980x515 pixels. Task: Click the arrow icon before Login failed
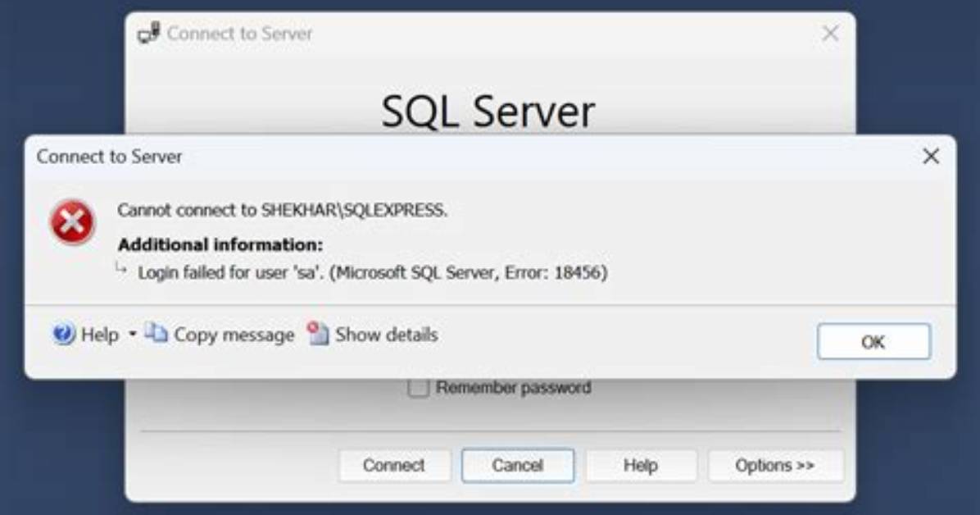tap(121, 269)
